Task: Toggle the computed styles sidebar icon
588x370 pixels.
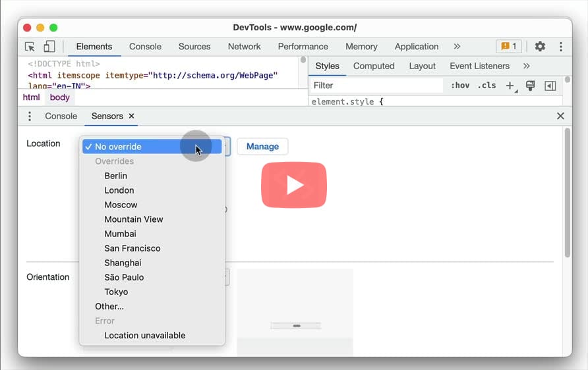Action: tap(550, 86)
